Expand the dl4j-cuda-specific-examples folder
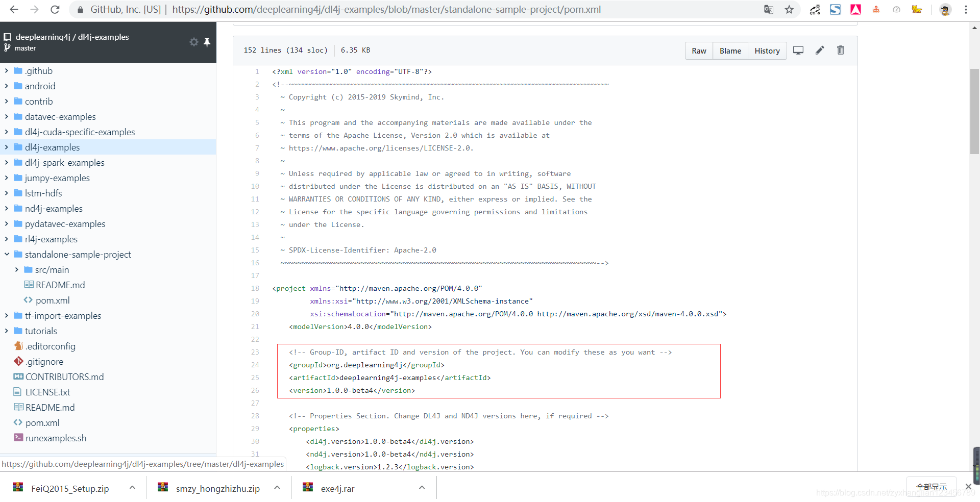This screenshot has width=980, height=502. (7, 132)
